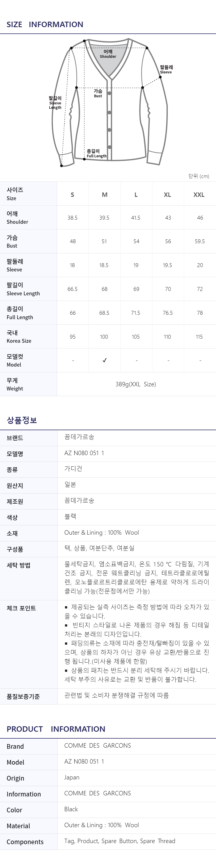
Task: Click the Korea Size 100 cell
Action: click(x=104, y=337)
